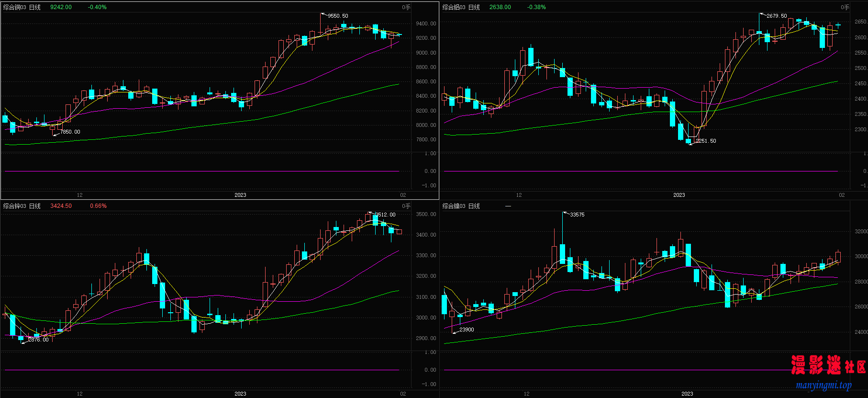
Task: Click the 9400.00 price axis label
Action: 426,23
